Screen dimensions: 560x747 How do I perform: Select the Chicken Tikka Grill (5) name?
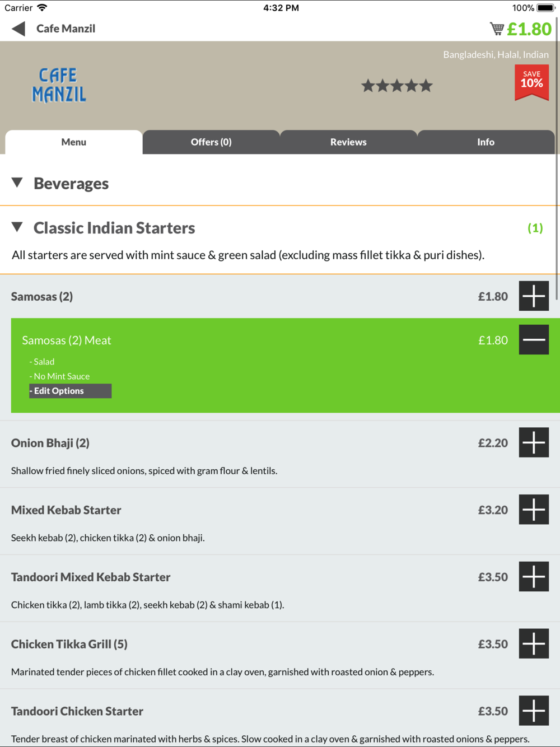[69, 645]
